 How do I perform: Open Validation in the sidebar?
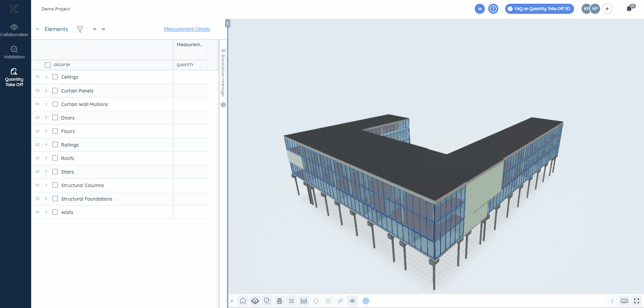(x=14, y=52)
